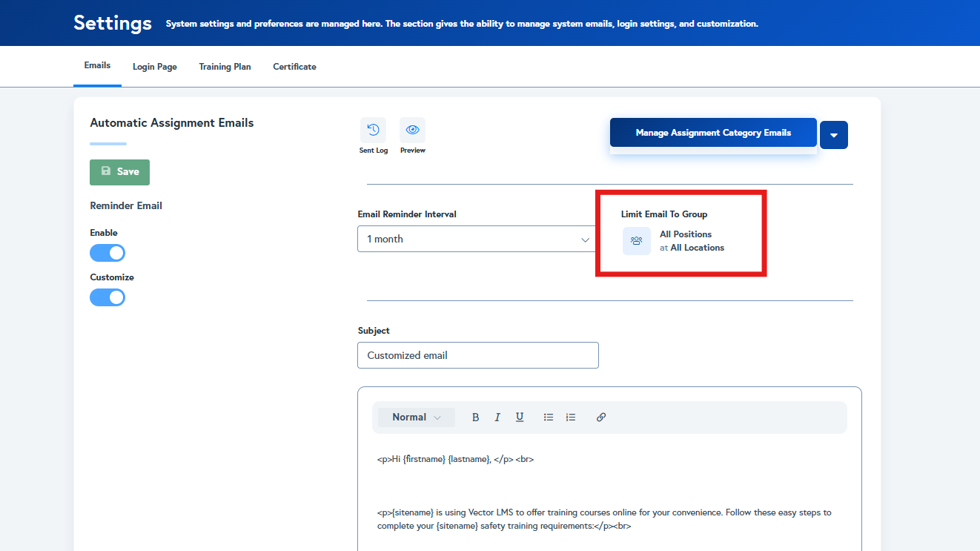
Task: Apply bold formatting in editor toolbar
Action: tap(476, 418)
